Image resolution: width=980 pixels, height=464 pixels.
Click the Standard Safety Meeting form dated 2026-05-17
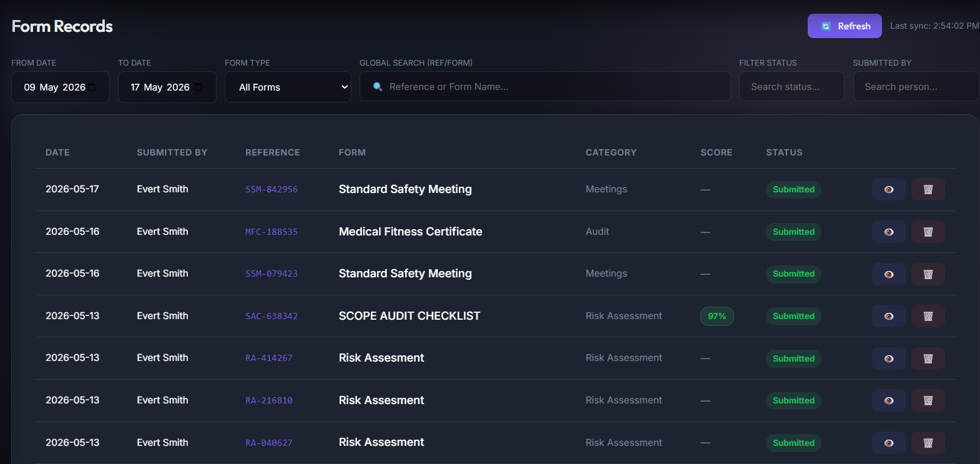point(405,189)
